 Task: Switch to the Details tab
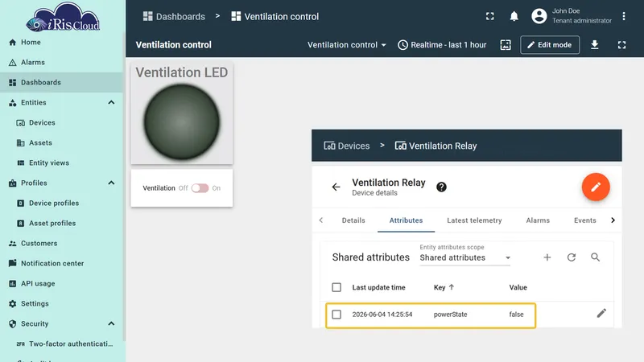pyautogui.click(x=353, y=220)
